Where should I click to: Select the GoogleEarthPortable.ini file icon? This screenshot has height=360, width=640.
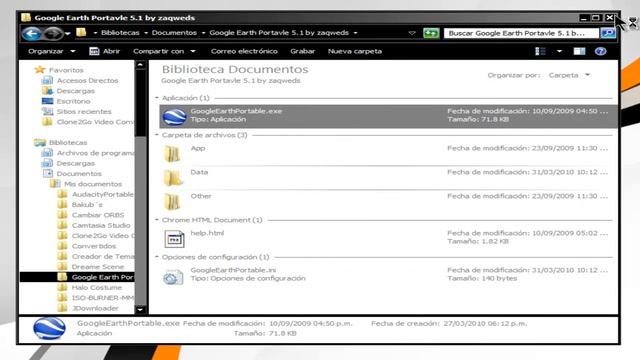click(x=173, y=277)
